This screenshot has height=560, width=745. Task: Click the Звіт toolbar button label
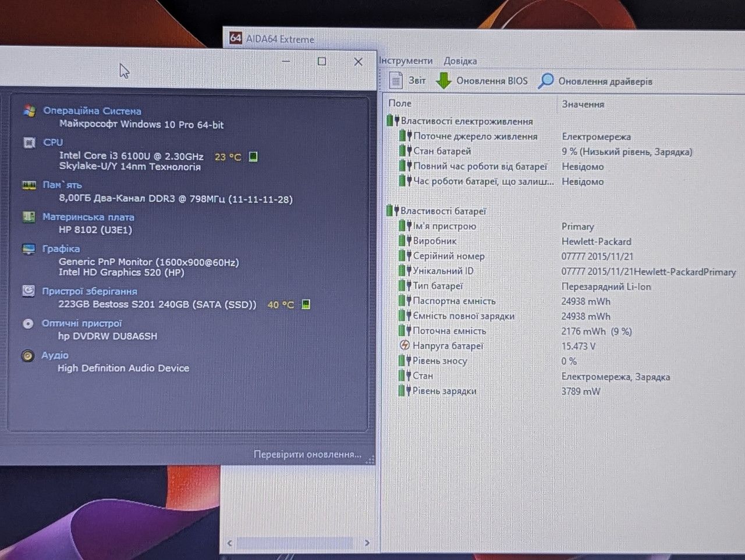tap(417, 80)
